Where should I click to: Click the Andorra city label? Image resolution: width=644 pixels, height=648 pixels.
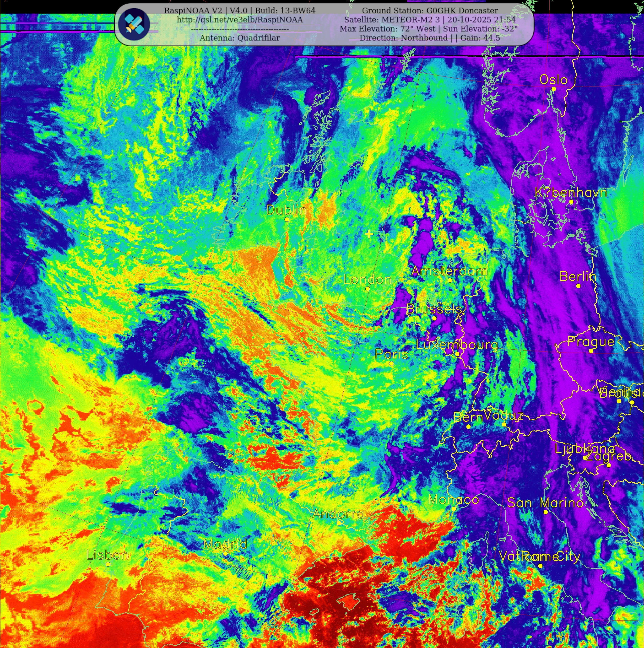click(x=338, y=514)
